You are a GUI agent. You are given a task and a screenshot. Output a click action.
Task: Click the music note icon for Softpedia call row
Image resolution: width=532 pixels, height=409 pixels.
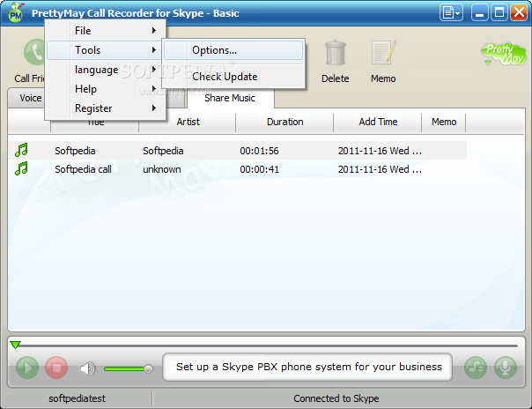pyautogui.click(x=21, y=168)
